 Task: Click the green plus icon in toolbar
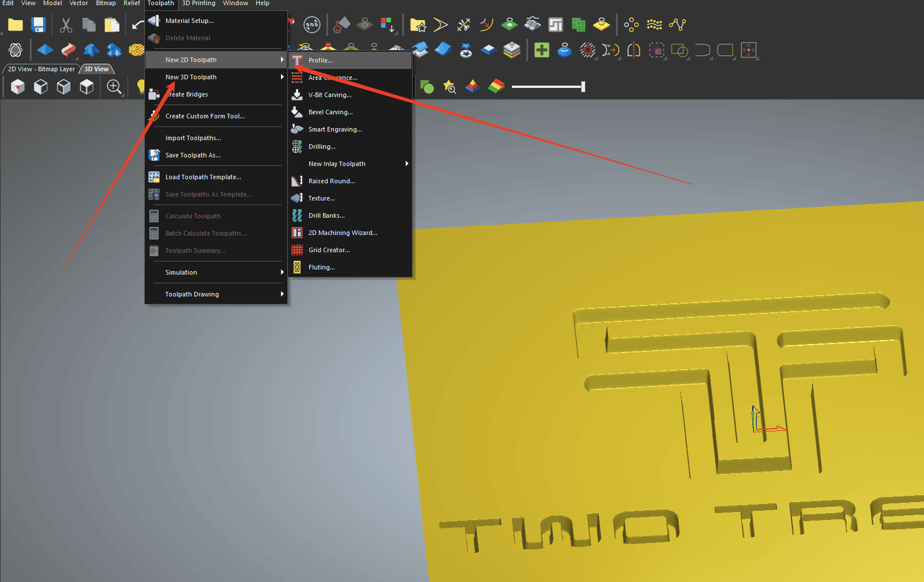[x=541, y=51]
